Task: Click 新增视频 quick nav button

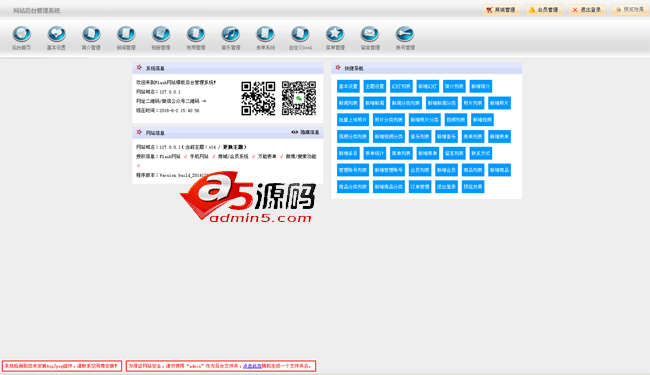Action: 482,120
